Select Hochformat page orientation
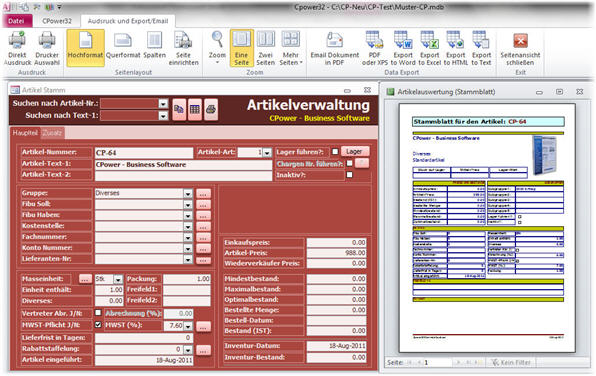Screen dimensions: 596x376 (85, 48)
